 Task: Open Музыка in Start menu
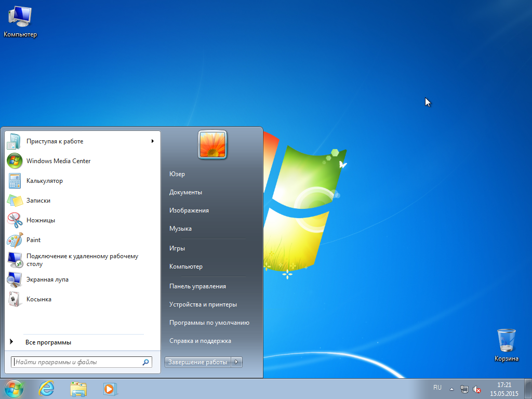click(180, 229)
